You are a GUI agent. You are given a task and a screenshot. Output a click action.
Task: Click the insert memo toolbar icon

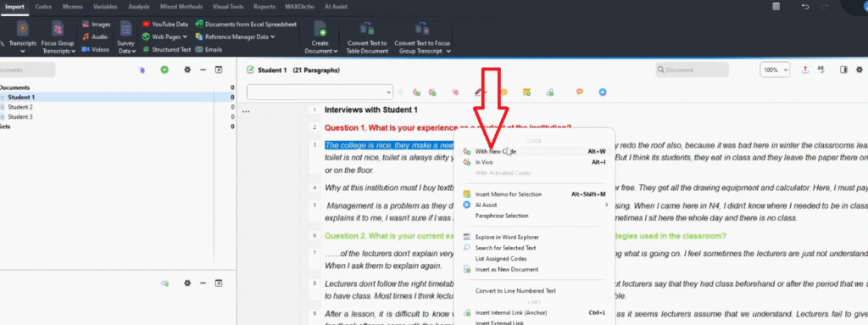(x=526, y=92)
